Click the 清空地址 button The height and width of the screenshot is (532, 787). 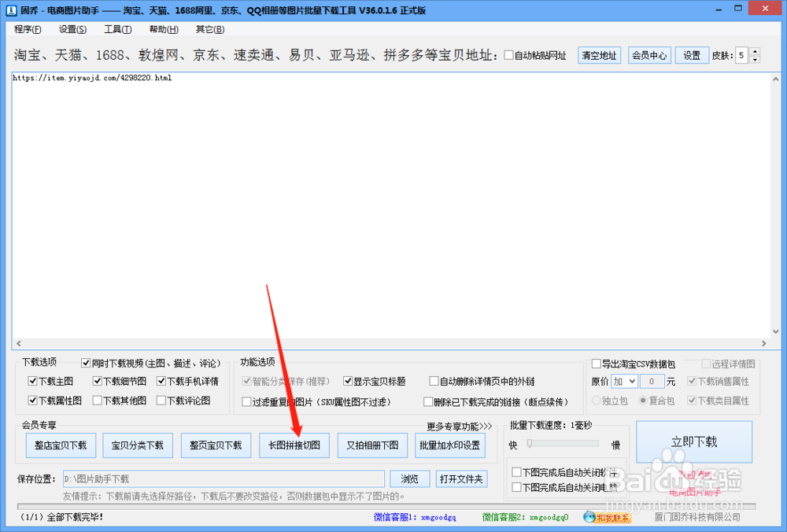[599, 55]
